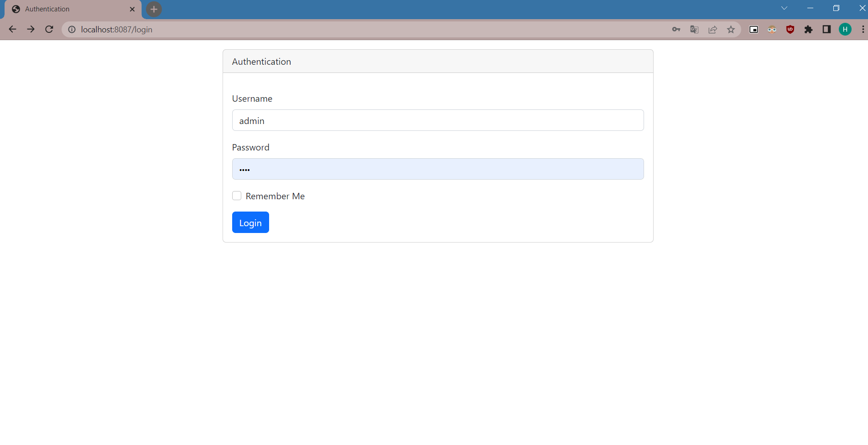This screenshot has width=868, height=445.
Task: Enable the Remember Me checkbox
Action: click(x=237, y=195)
